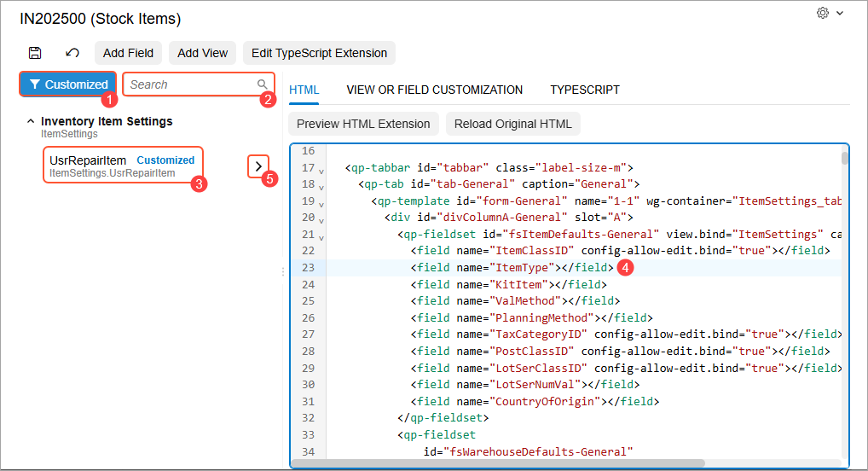Fold code at line 17
The width and height of the screenshot is (868, 471).
pyautogui.click(x=321, y=171)
